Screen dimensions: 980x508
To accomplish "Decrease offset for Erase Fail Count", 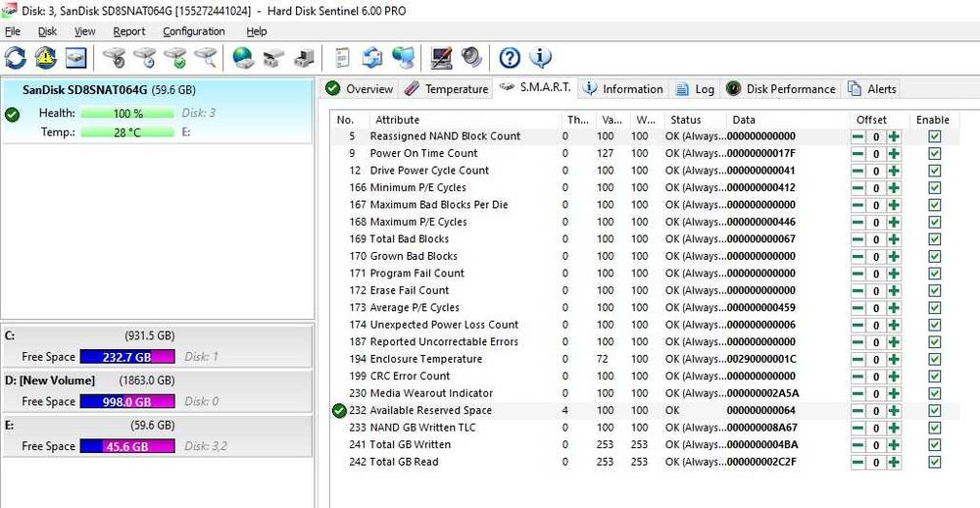I will (x=858, y=290).
